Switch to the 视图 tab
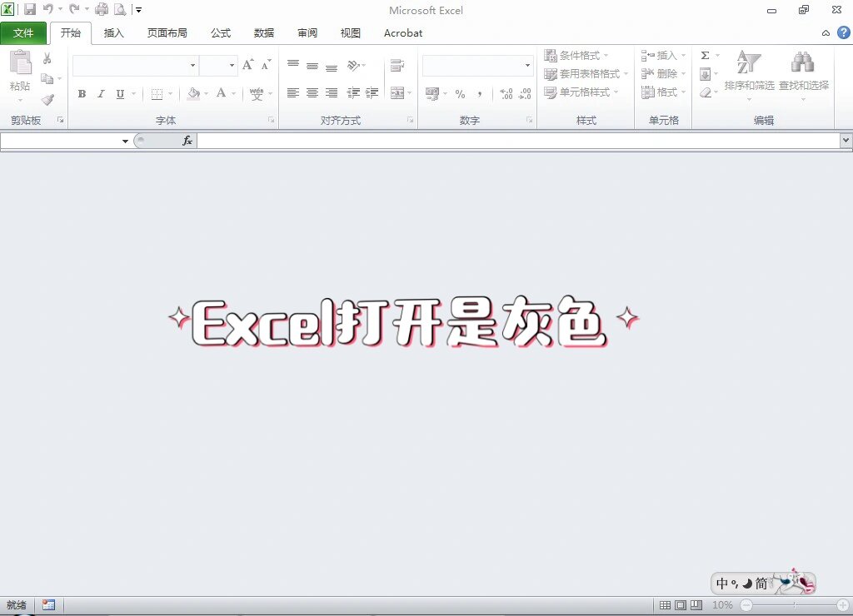 [x=351, y=33]
